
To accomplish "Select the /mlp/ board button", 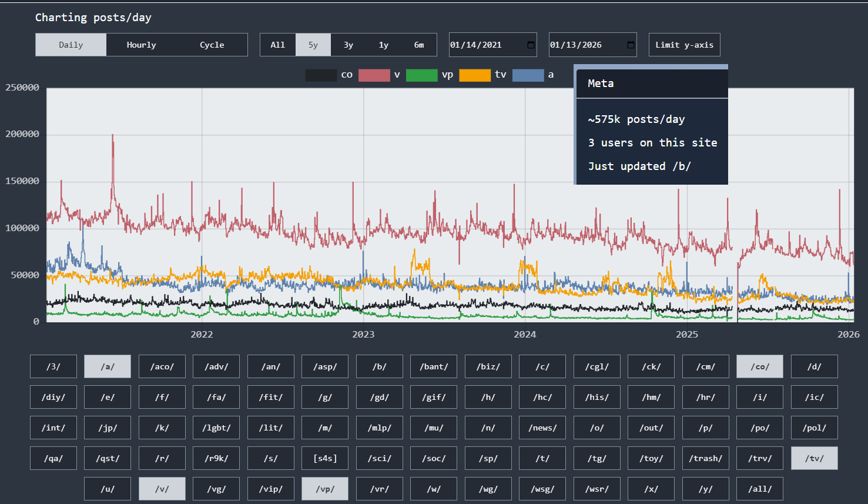I will [x=380, y=428].
